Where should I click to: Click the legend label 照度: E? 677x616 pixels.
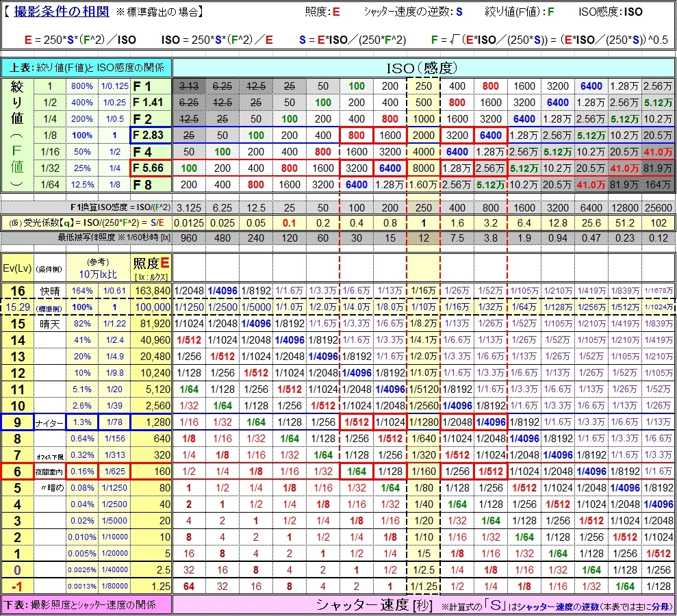(x=322, y=12)
